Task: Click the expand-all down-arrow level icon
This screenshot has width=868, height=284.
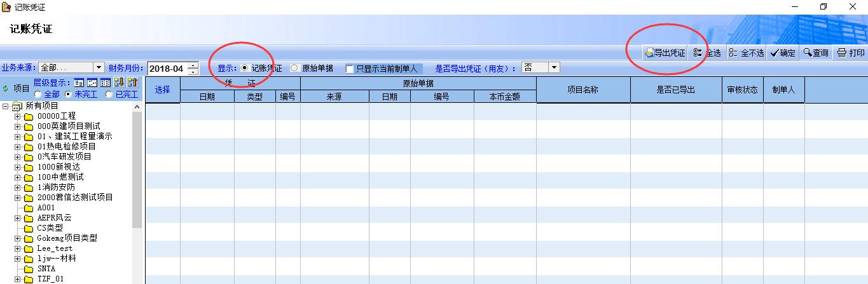Action: coord(118,83)
